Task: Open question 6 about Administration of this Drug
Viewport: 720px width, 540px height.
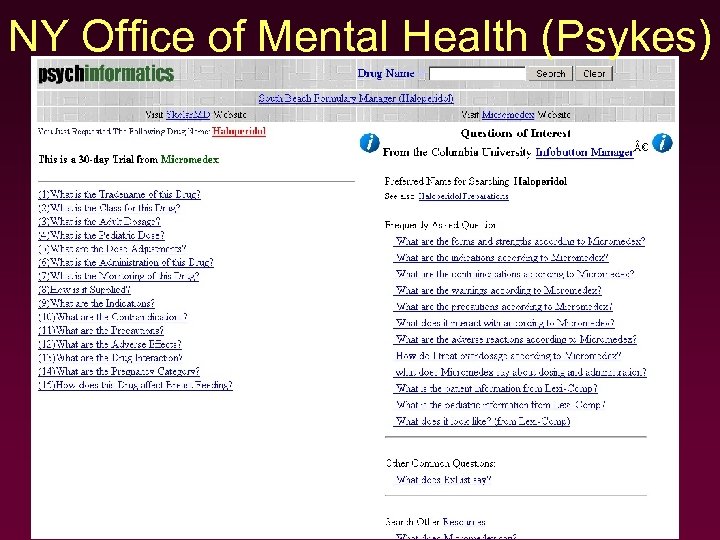Action: click(x=126, y=262)
